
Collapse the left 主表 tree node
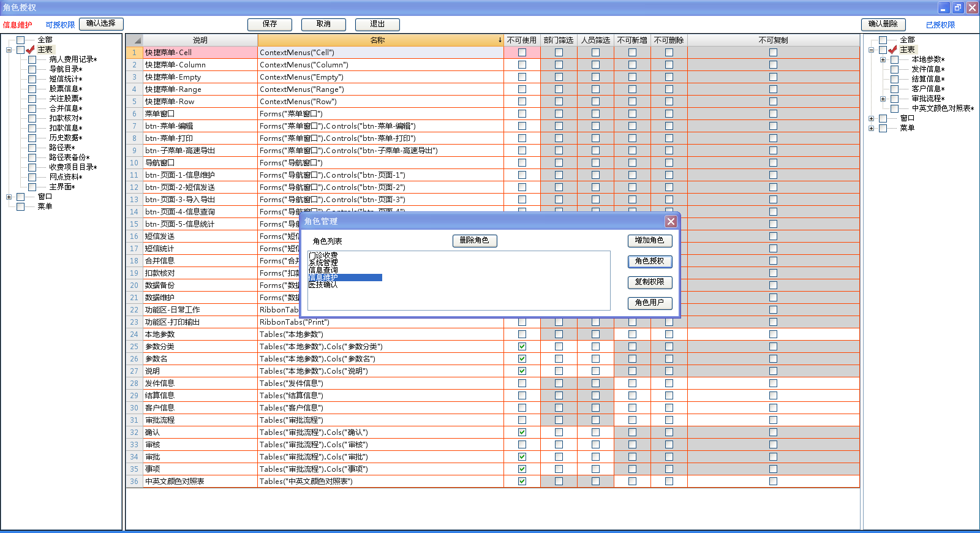pos(9,50)
